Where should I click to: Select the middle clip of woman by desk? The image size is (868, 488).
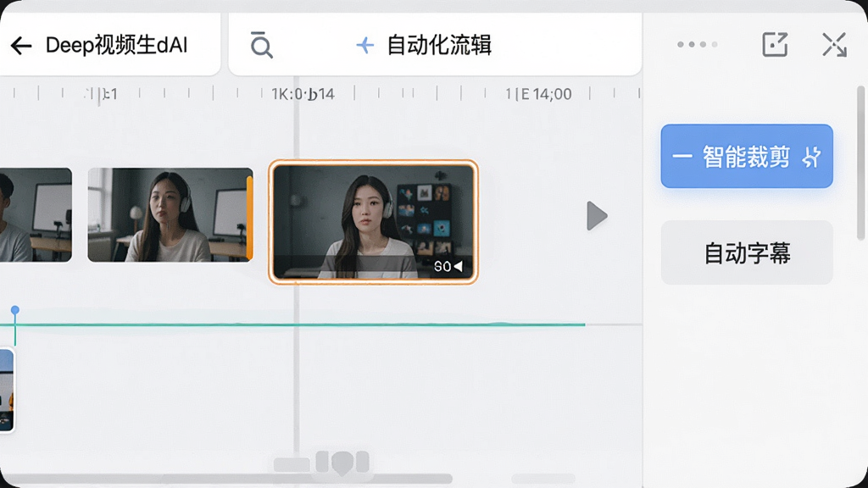pyautogui.click(x=170, y=214)
